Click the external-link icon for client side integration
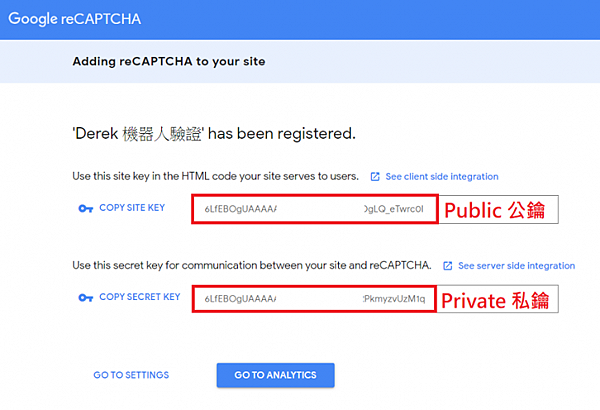Viewport: 600px width, 410px height. coord(375,177)
